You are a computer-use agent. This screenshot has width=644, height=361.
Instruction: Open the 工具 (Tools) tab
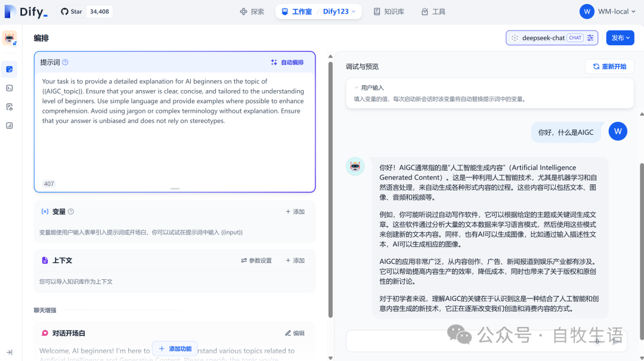[433, 11]
